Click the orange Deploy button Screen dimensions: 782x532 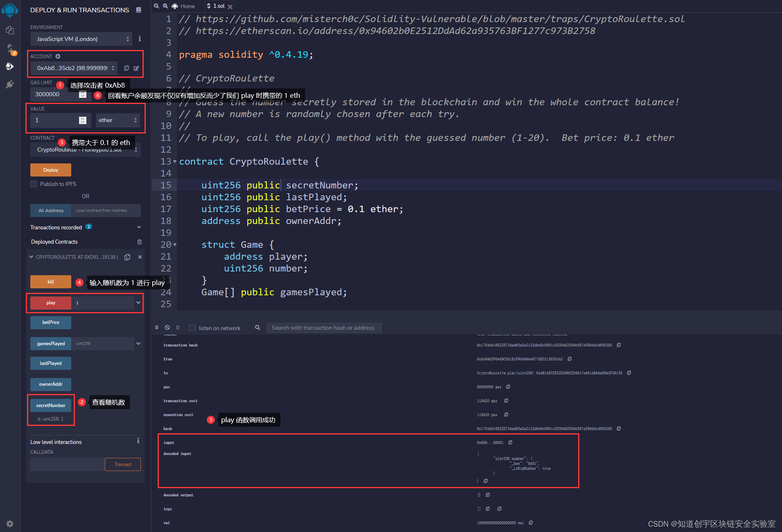[51, 170]
